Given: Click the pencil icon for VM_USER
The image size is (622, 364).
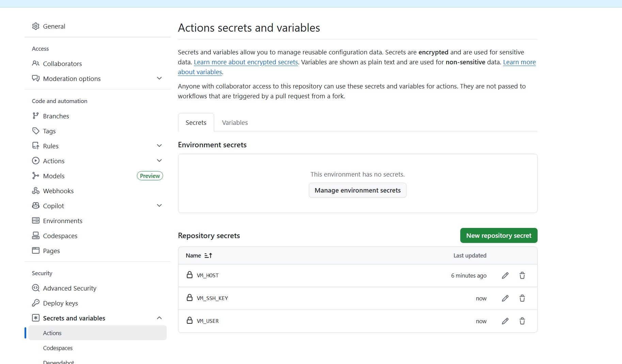Looking at the screenshot, I should point(505,321).
